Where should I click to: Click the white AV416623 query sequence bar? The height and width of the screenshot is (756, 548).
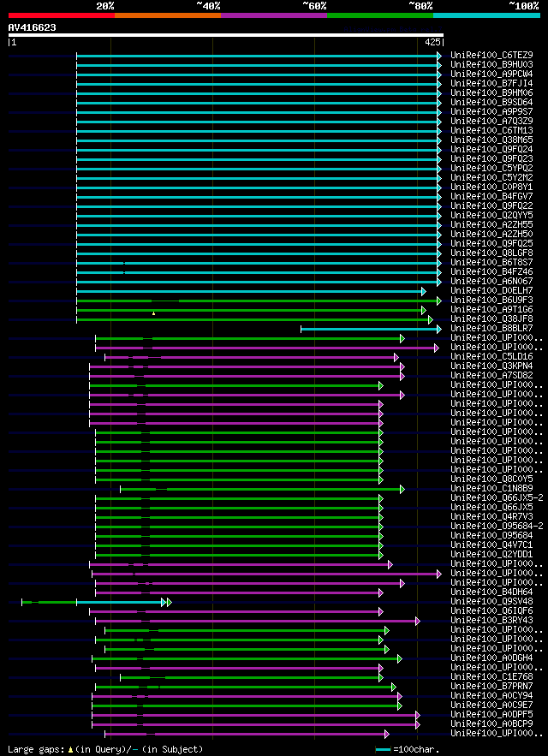(226, 35)
